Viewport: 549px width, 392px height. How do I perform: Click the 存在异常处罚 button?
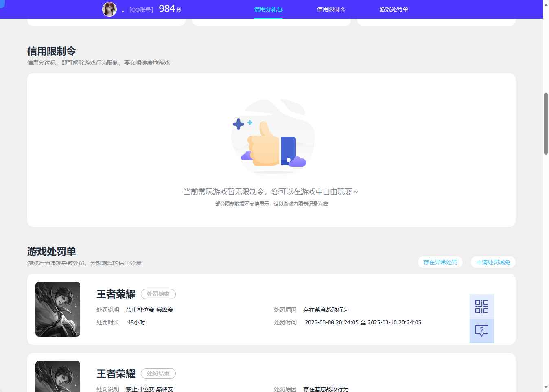click(x=440, y=262)
